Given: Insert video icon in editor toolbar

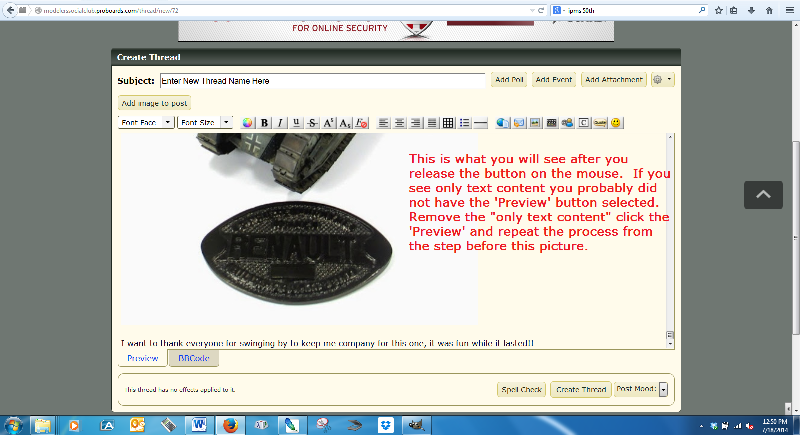Looking at the screenshot, I should tap(551, 123).
